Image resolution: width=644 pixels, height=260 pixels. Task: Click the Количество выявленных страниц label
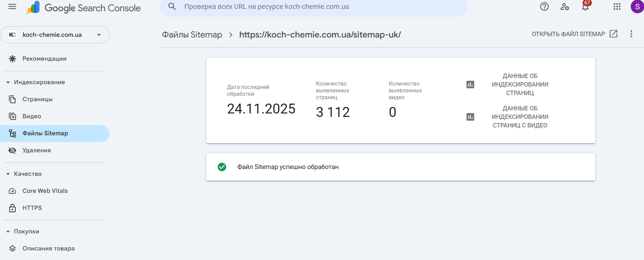coord(333,90)
